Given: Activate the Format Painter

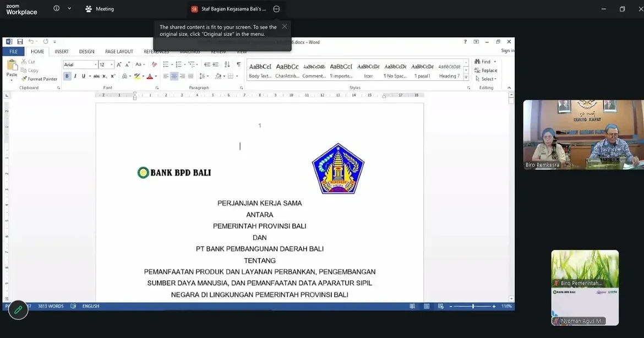Looking at the screenshot, I should [x=39, y=79].
